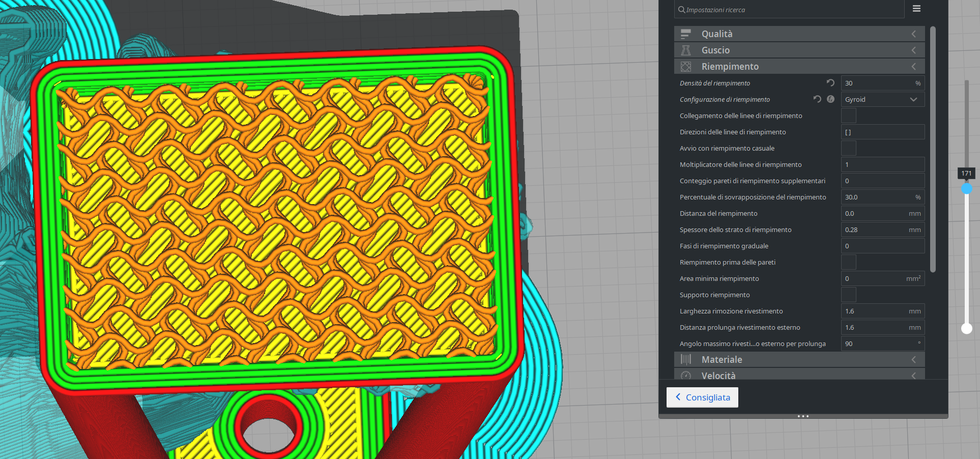Collapse the Riempimento section
This screenshot has height=459, width=980.
[x=914, y=66]
